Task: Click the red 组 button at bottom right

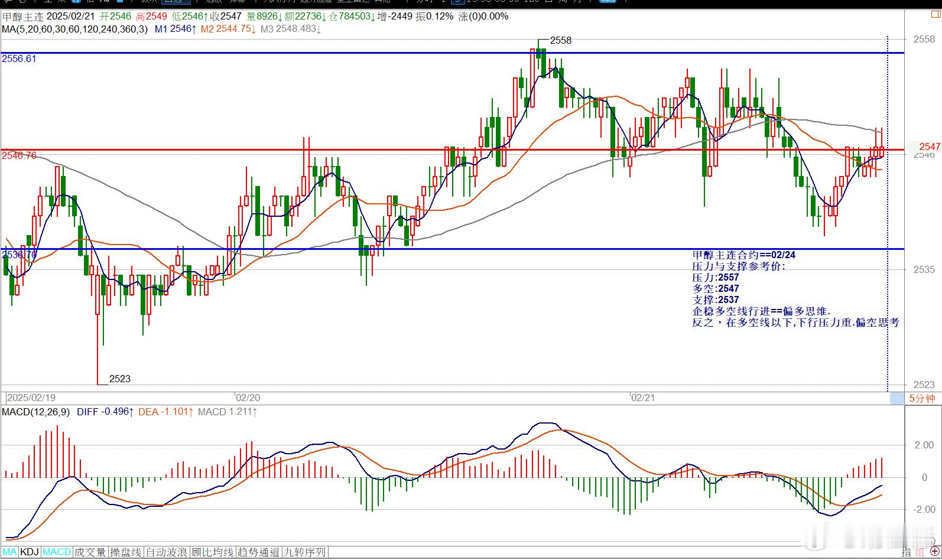Action: coord(920,552)
